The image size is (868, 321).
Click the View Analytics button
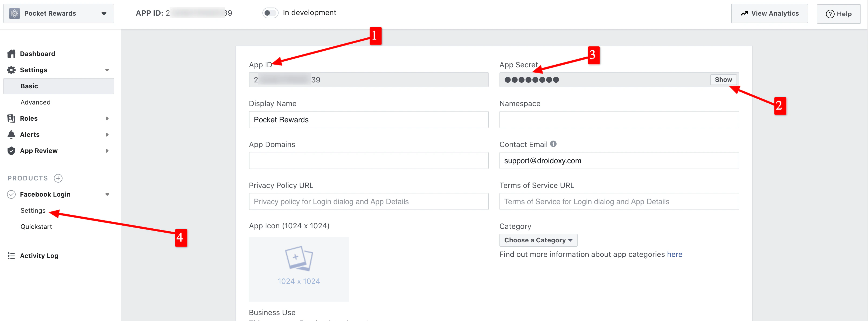(769, 13)
